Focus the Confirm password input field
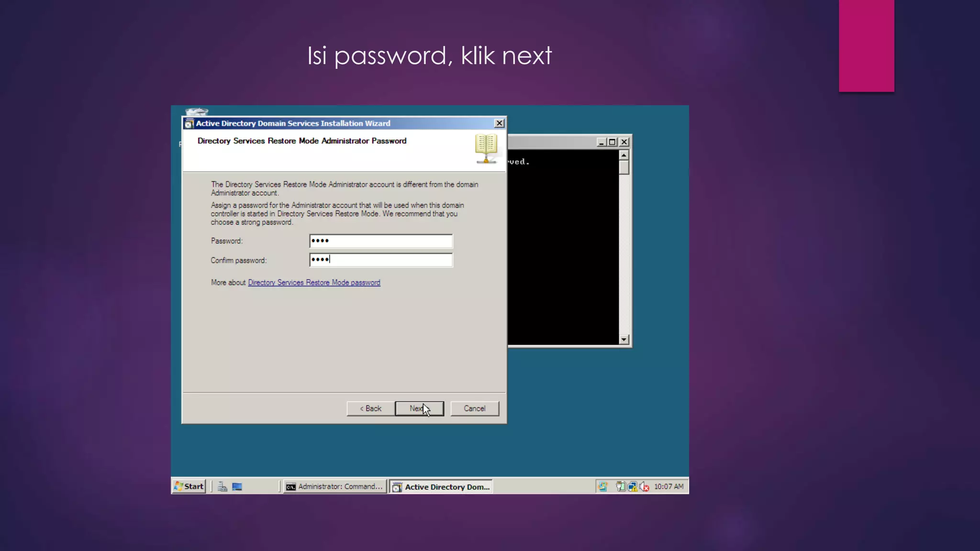The height and width of the screenshot is (551, 980). tap(380, 260)
